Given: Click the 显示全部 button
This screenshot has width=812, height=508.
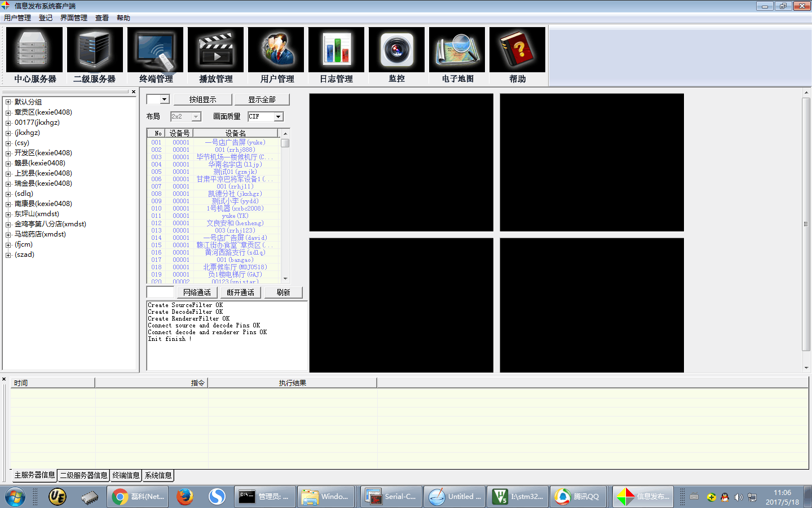Looking at the screenshot, I should pyautogui.click(x=262, y=99).
